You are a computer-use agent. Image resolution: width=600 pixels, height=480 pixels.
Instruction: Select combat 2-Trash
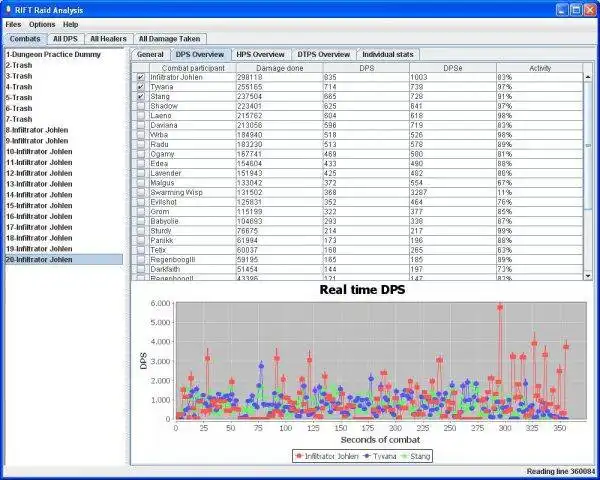coord(19,65)
